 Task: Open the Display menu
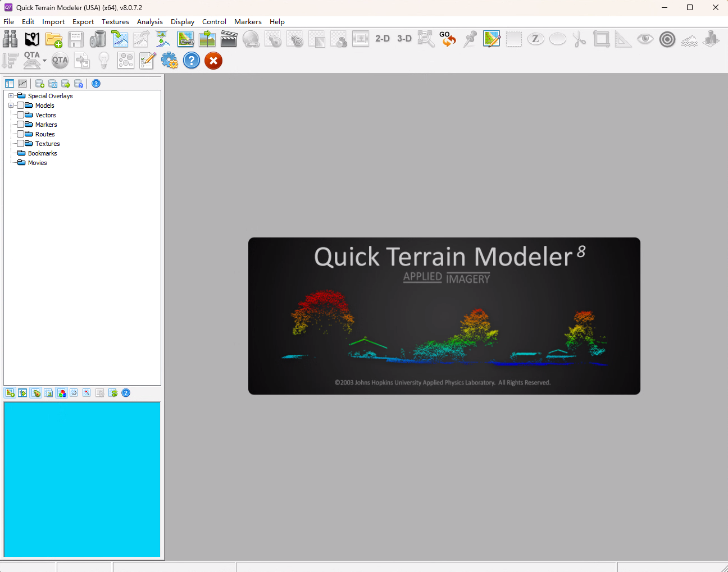(183, 22)
